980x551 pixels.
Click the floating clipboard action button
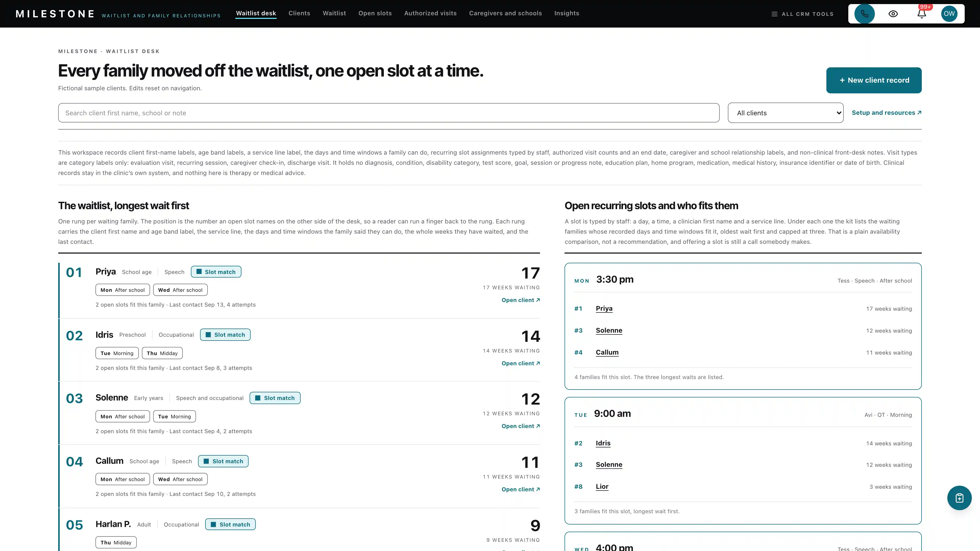pos(959,498)
